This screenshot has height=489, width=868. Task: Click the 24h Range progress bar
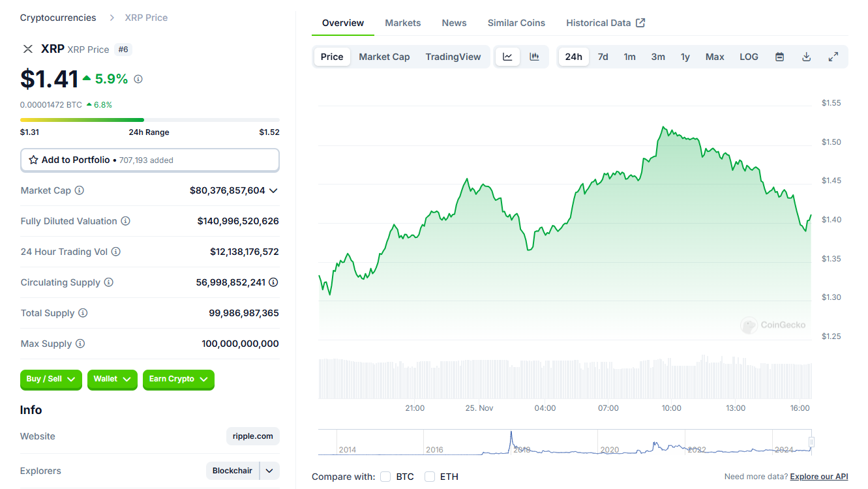(x=150, y=120)
